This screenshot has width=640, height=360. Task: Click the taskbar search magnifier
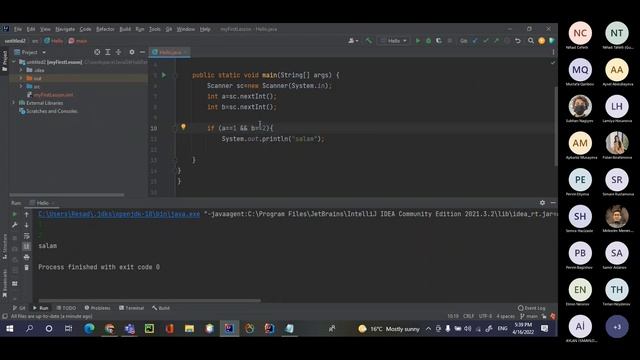click(29, 329)
